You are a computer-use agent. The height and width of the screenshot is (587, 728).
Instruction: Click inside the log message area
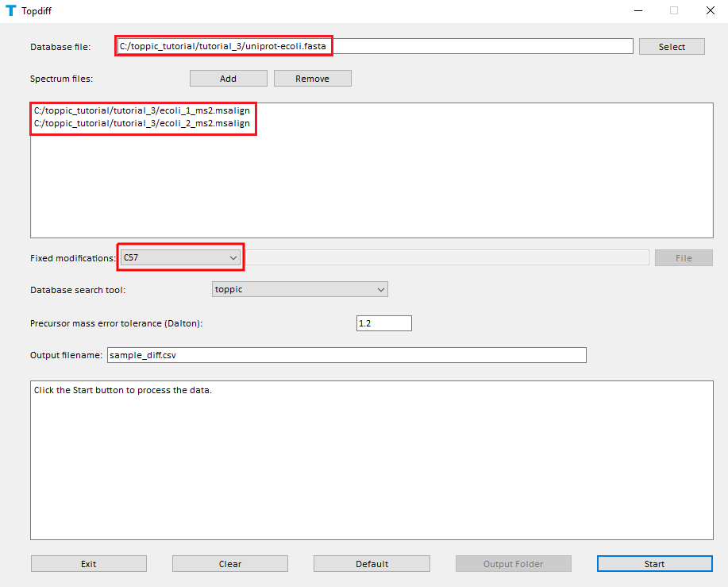(372, 460)
